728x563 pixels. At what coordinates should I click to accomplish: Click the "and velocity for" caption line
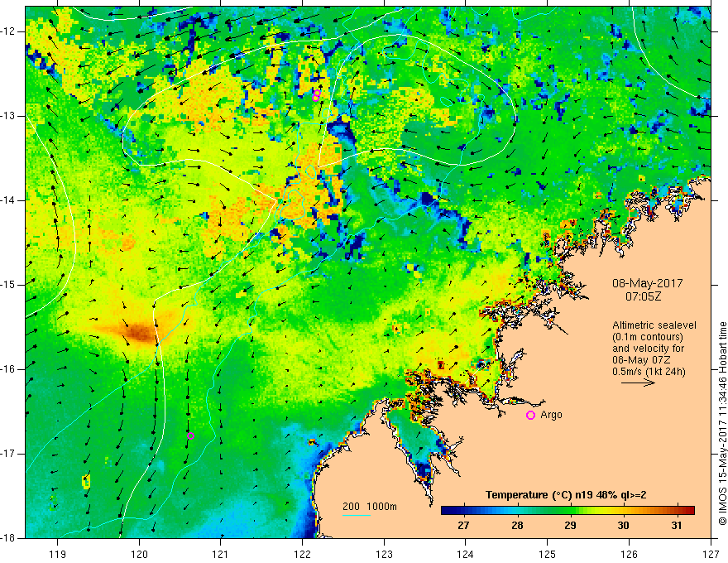648,349
